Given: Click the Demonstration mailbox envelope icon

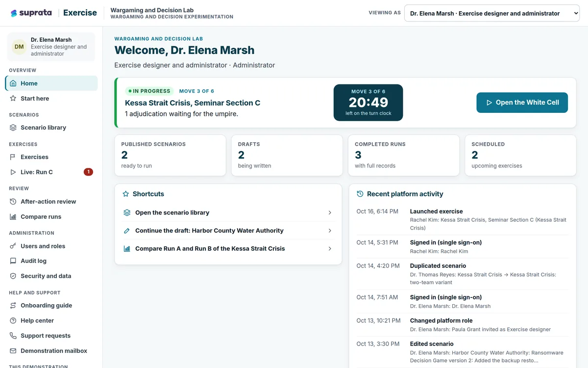Looking at the screenshot, I should pyautogui.click(x=13, y=351).
